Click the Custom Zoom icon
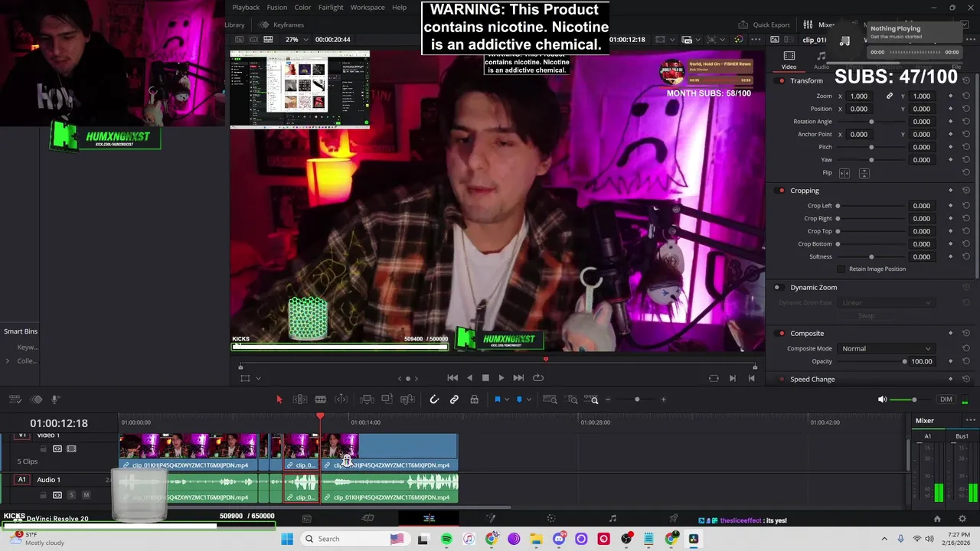The height and width of the screenshot is (551, 980). 591,399
